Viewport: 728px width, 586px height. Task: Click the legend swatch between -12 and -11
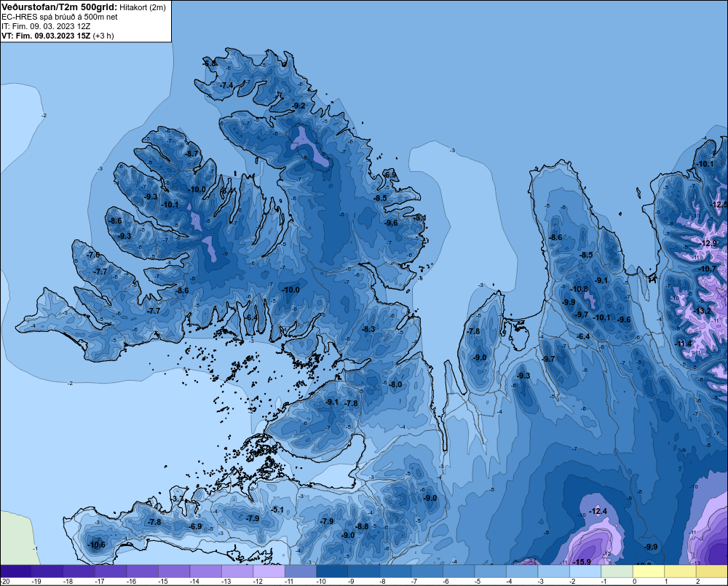(269, 571)
